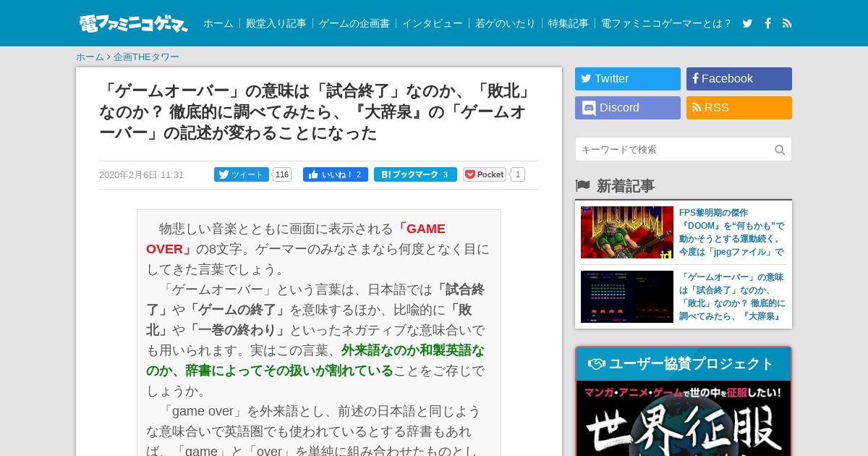The image size is (868, 456).
Task: Open Space Invaders article thumbnail
Action: 627,297
